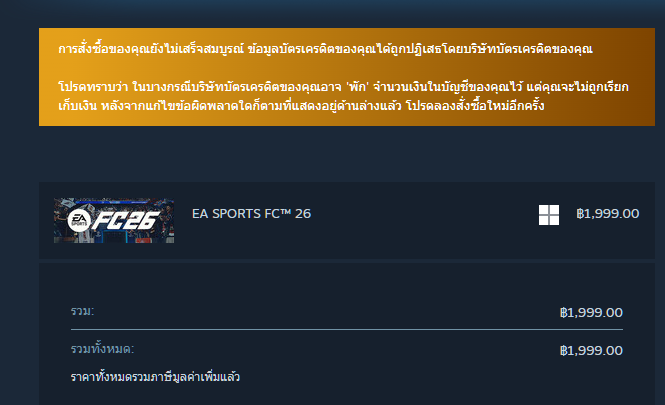Click the warning line starting with เก็บเงิน

(301, 106)
